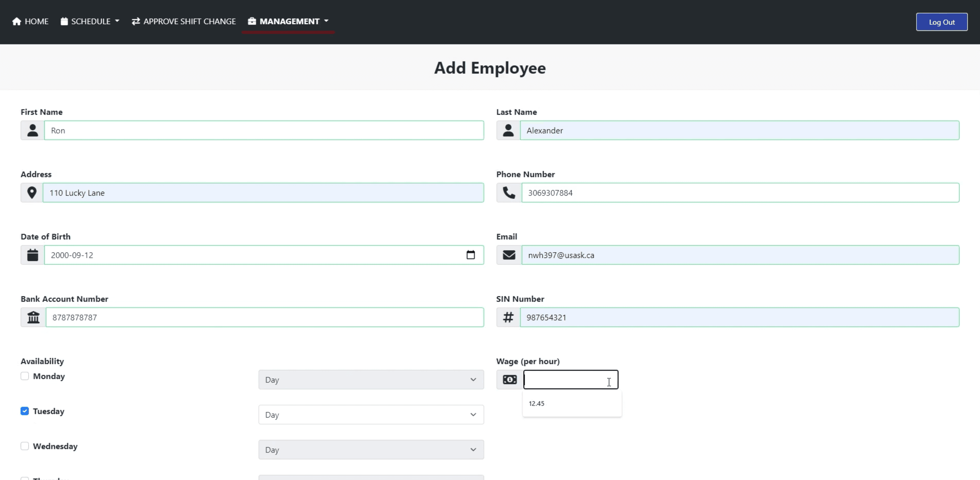This screenshot has height=480, width=980.
Task: Click the bank icon beside Bank Account Number
Action: (x=33, y=317)
